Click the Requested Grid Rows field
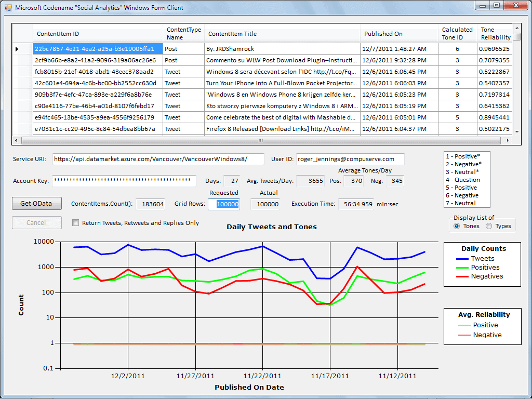The height and width of the screenshot is (399, 532). tap(224, 204)
